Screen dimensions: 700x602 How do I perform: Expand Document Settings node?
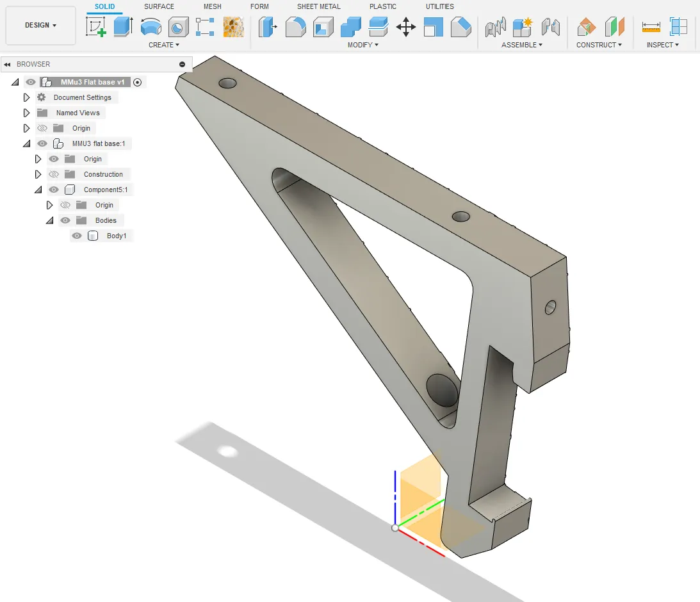pos(26,97)
